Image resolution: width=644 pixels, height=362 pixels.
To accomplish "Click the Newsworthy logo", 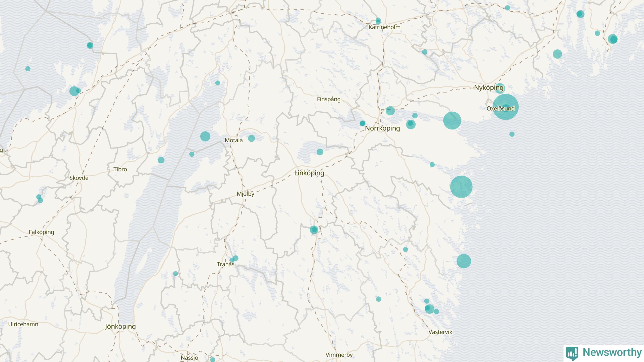I will coord(604,353).
